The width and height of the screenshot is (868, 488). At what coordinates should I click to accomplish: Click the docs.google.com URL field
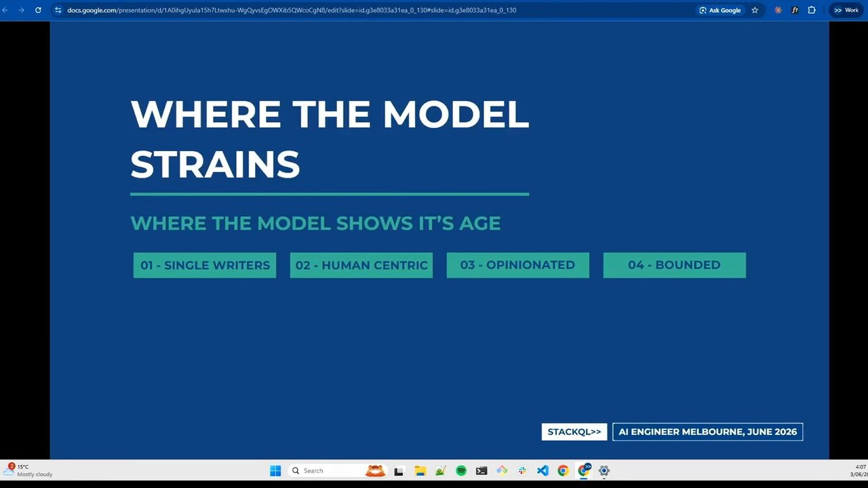click(x=292, y=10)
